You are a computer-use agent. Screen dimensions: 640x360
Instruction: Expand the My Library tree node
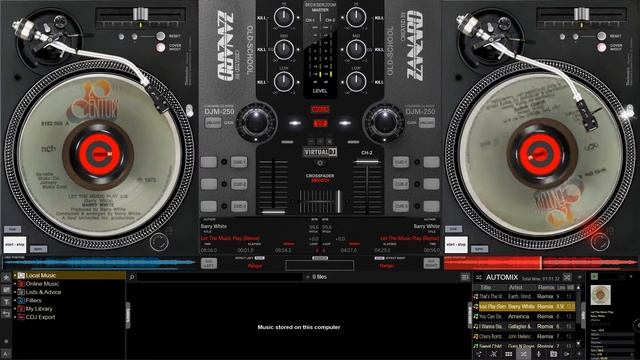click(15, 309)
